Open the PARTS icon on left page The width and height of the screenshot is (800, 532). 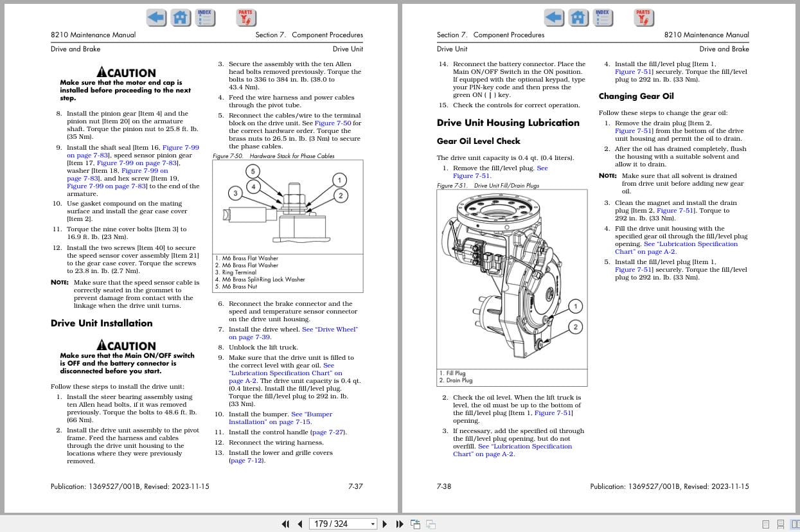245,17
